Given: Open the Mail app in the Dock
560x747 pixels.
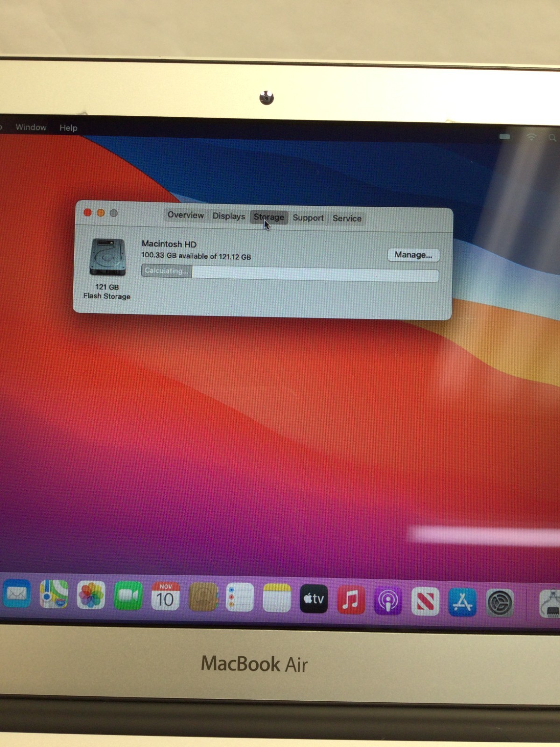Looking at the screenshot, I should (17, 594).
